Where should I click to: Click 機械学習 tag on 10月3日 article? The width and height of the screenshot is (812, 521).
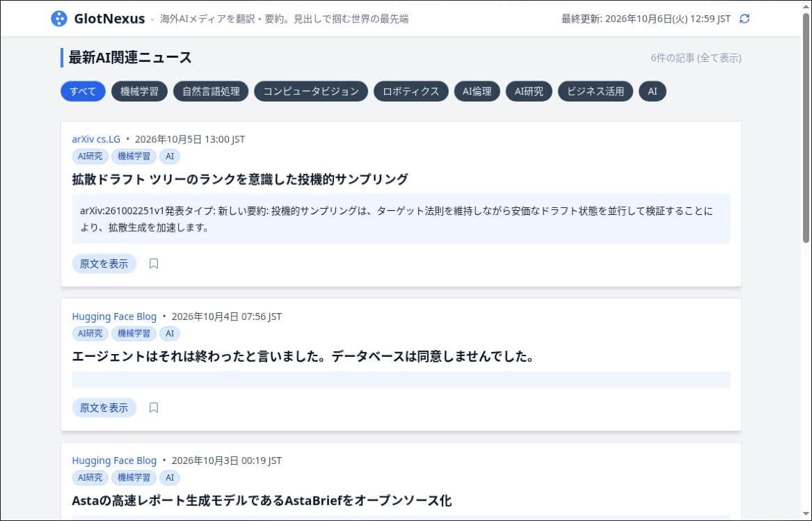134,477
